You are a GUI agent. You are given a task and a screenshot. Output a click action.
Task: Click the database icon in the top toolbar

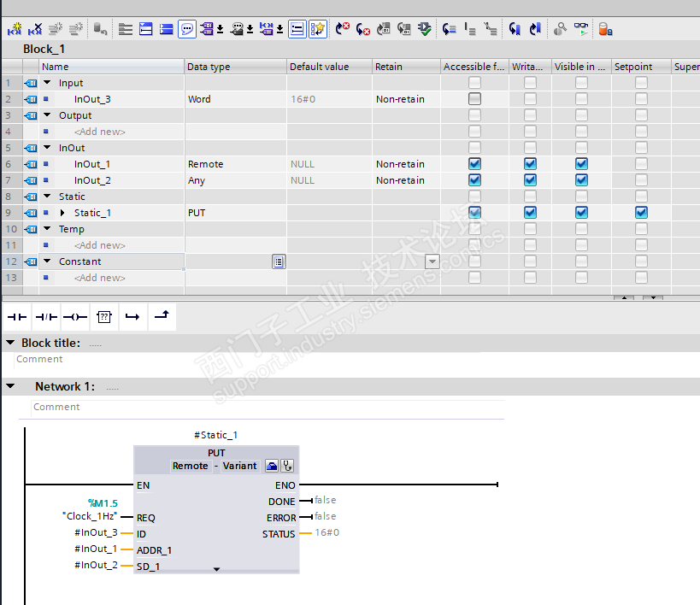tap(605, 29)
